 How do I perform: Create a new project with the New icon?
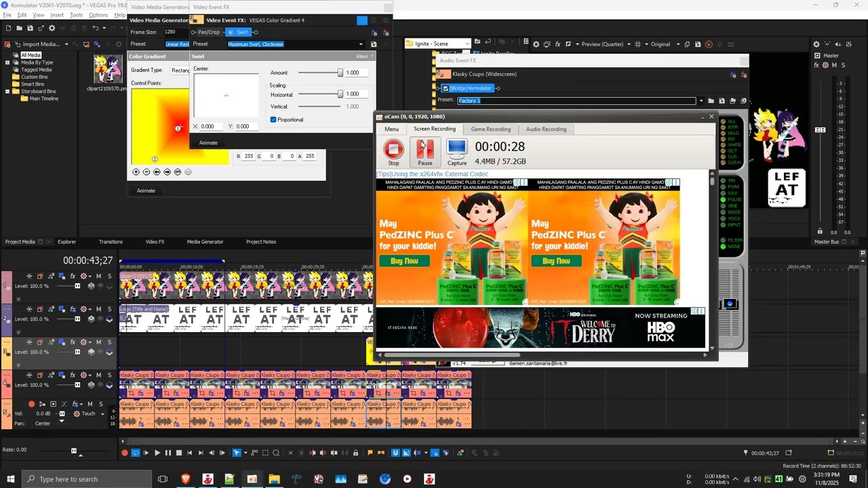click(8, 28)
